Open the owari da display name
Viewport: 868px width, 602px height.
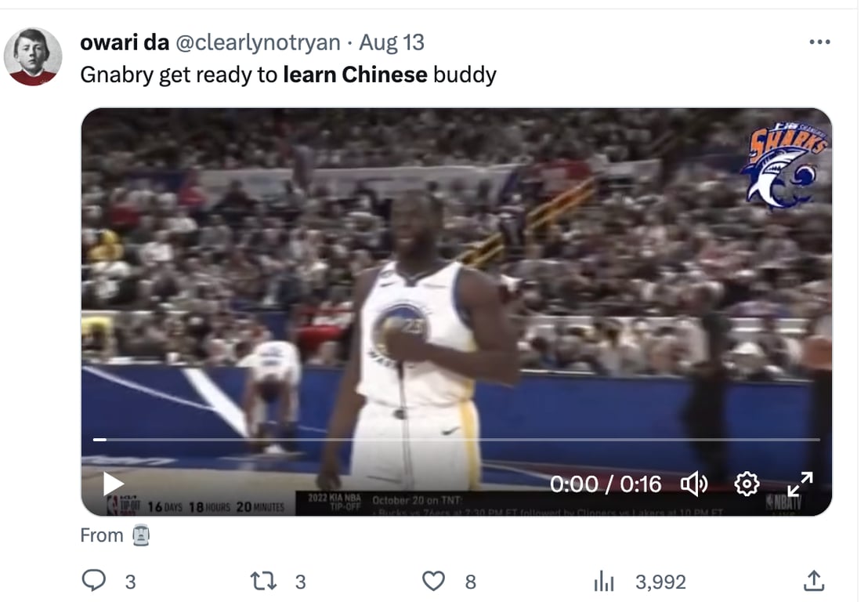click(125, 42)
